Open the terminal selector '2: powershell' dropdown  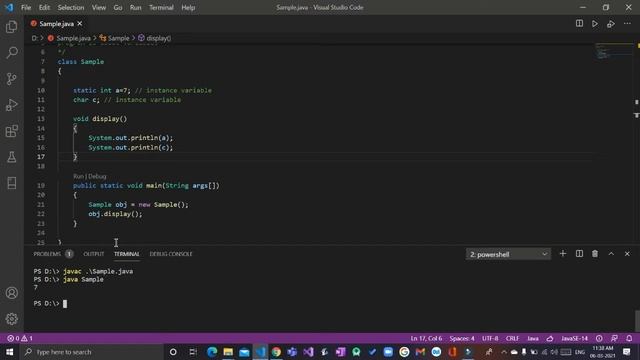[x=508, y=254]
